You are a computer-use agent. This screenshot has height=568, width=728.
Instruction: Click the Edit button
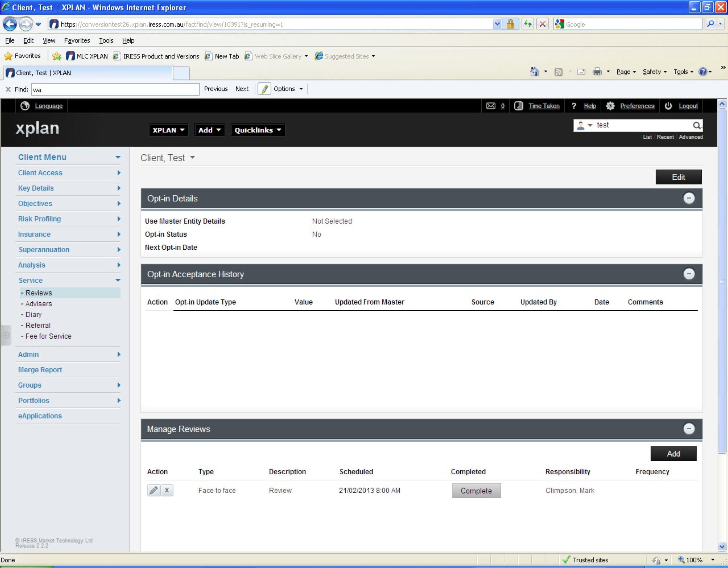[678, 177]
